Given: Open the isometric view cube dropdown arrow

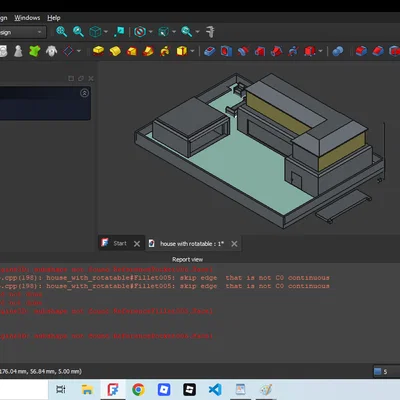Looking at the screenshot, I should (x=106, y=32).
